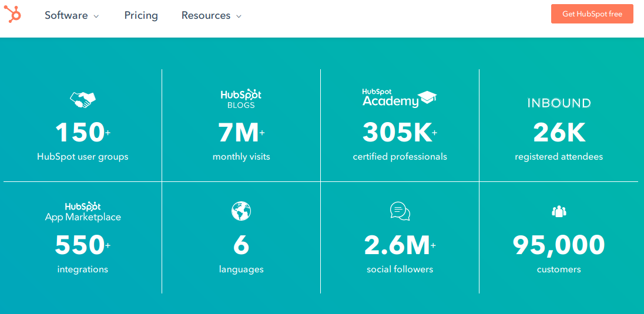Click the chat bubbles icon above followers
This screenshot has height=314, width=644.
click(400, 211)
